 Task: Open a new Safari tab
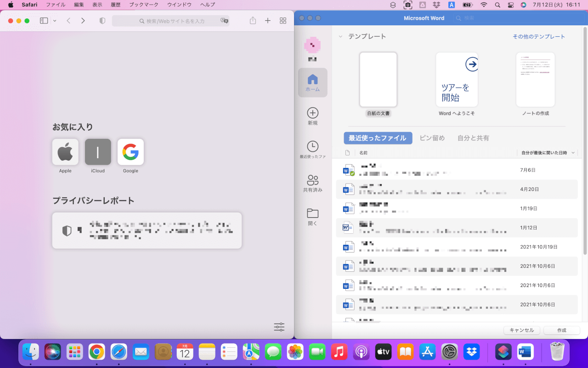point(268,21)
